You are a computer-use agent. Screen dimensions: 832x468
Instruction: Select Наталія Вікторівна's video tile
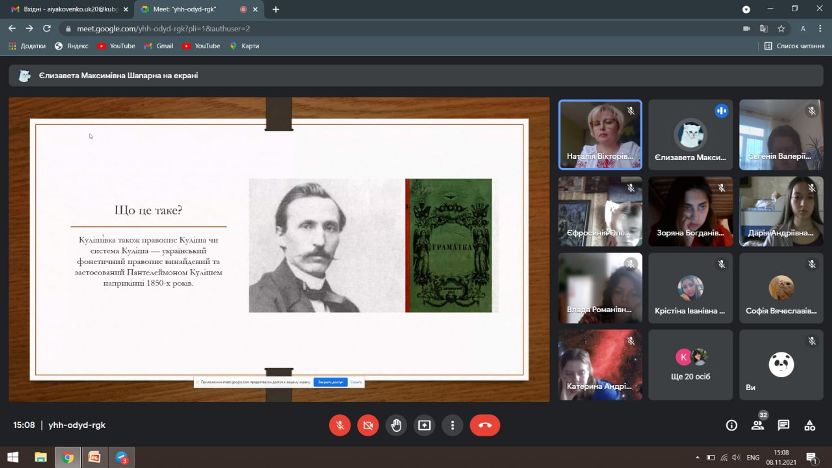pyautogui.click(x=600, y=135)
